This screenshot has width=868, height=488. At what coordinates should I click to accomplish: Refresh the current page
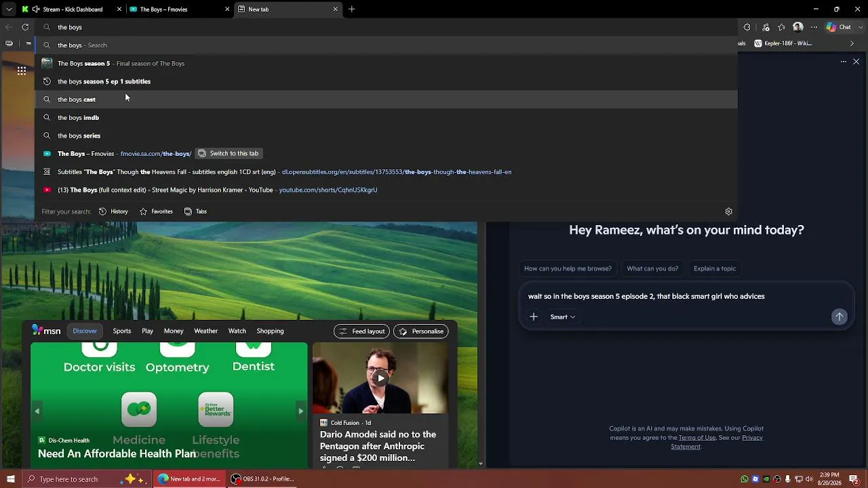[x=25, y=27]
